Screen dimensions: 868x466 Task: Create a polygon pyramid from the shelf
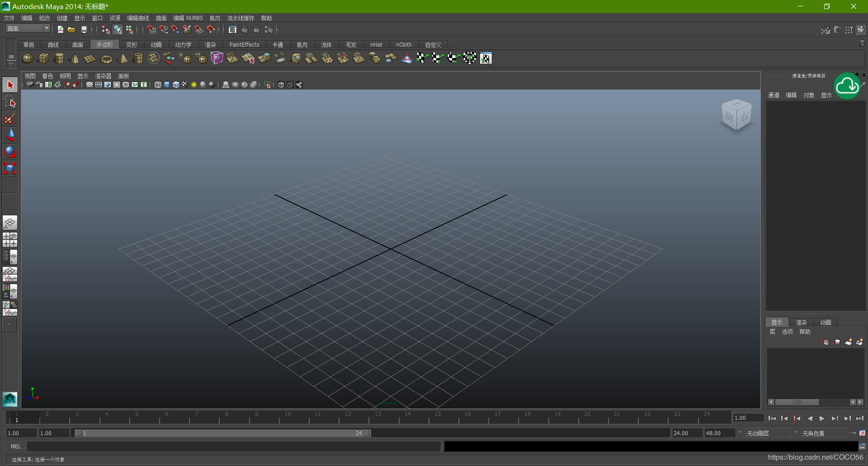[x=123, y=58]
